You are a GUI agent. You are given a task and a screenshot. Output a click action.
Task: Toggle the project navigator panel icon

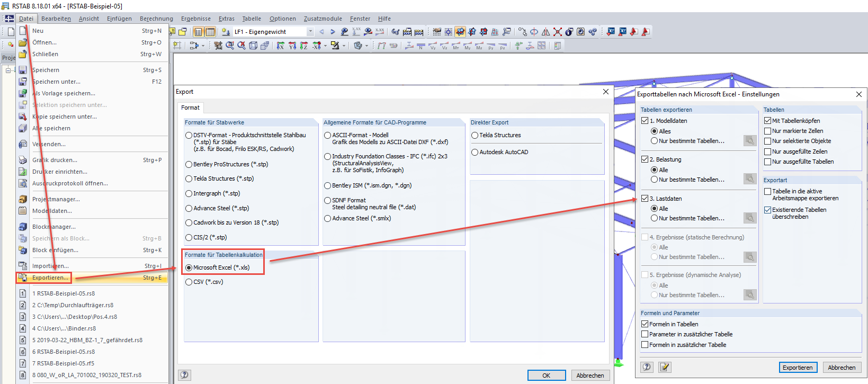tap(198, 32)
